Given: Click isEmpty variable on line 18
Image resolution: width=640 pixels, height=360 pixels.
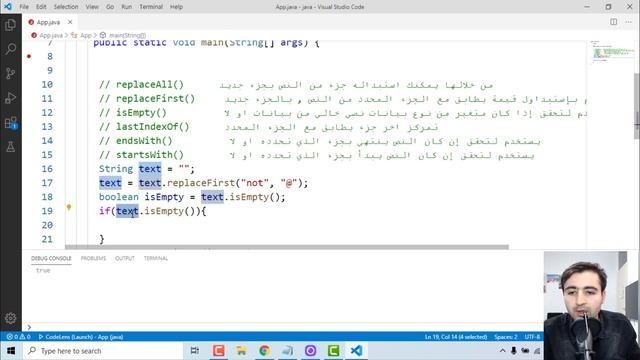Looking at the screenshot, I should pyautogui.click(x=164, y=197).
